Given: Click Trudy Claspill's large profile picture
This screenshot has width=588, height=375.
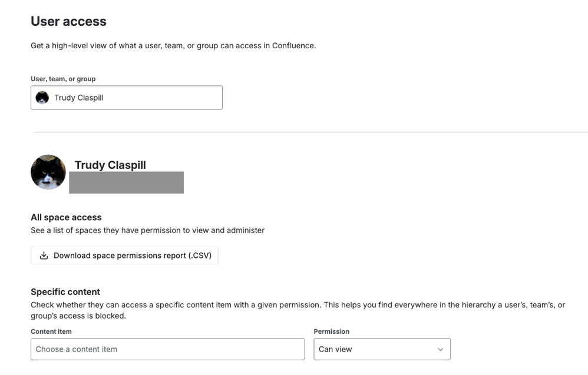Looking at the screenshot, I should (48, 172).
